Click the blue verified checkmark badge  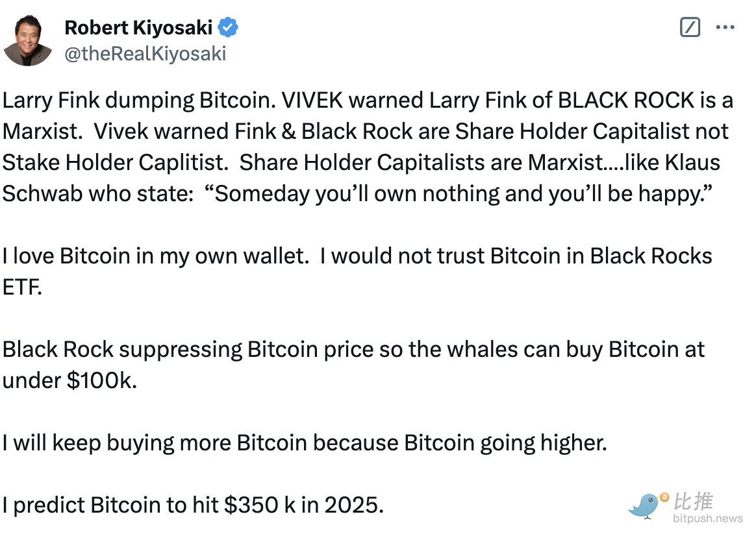pyautogui.click(x=228, y=27)
